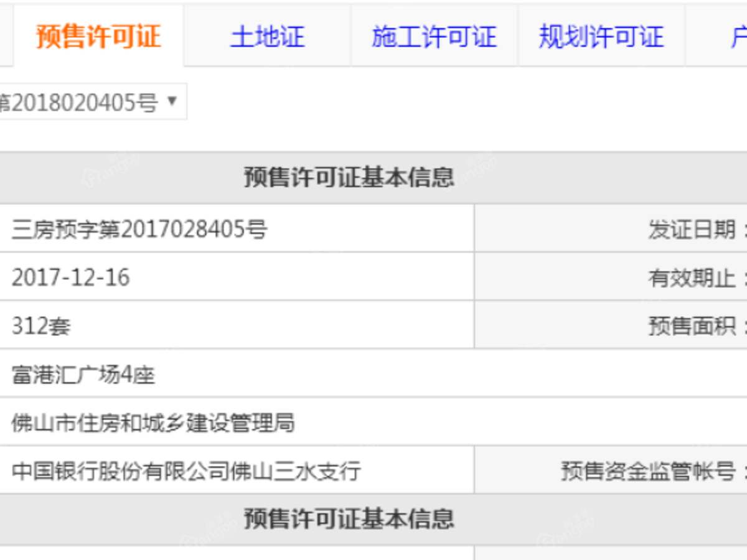The width and height of the screenshot is (747, 560).
Task: Switch to the 施工许可证 tab
Action: click(434, 36)
